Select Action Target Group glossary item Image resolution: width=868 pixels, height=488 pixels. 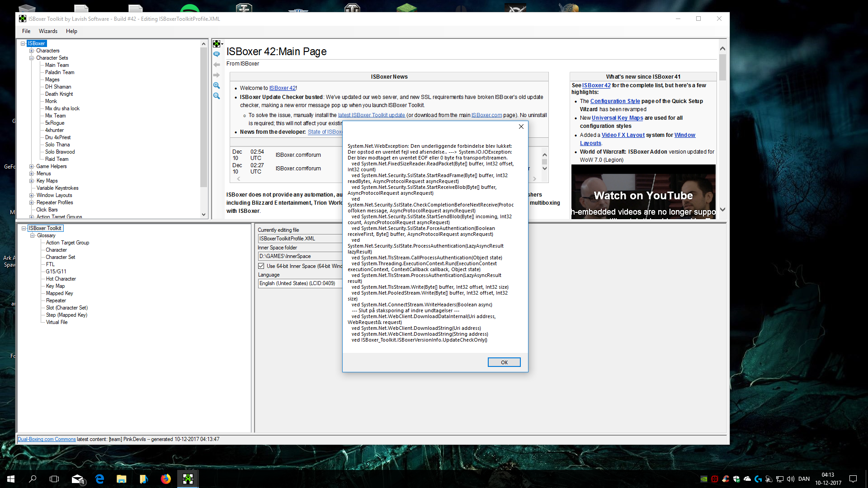click(67, 243)
